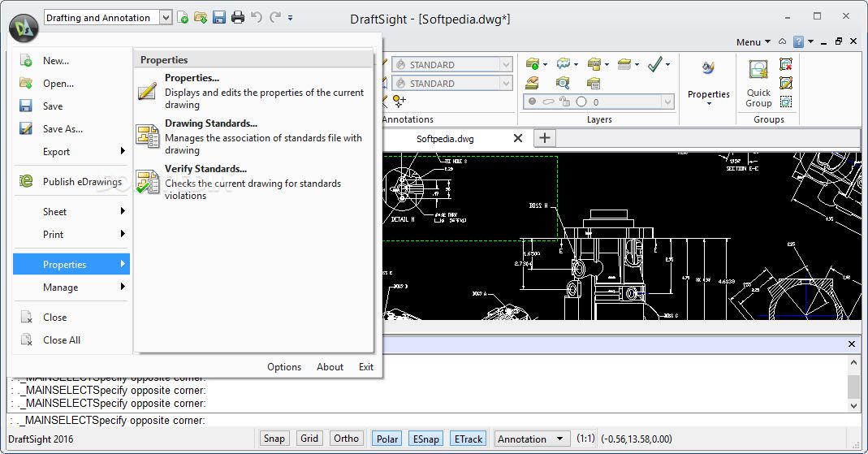Toggle the ESnap button
Viewport: 868px width, 454px height.
[425, 439]
